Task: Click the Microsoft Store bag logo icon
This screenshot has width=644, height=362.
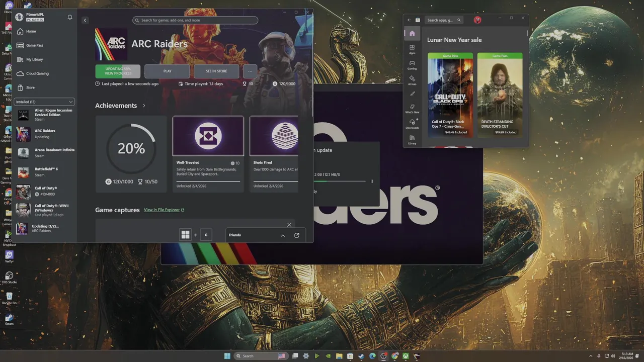Action: tap(418, 20)
